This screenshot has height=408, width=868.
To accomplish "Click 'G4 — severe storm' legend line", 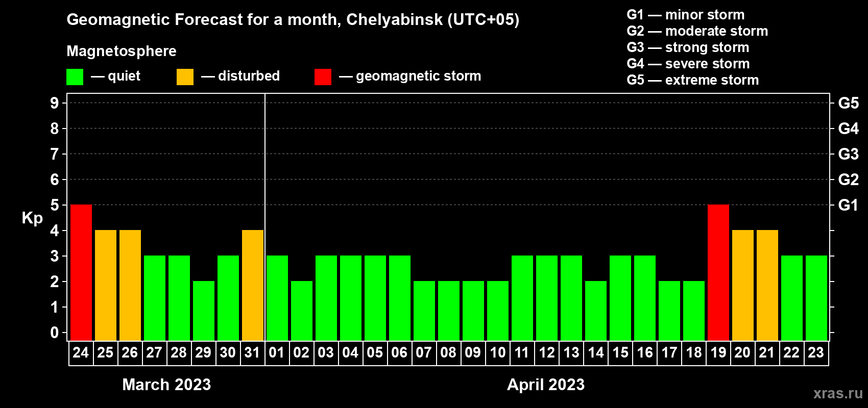I will pyautogui.click(x=688, y=64).
